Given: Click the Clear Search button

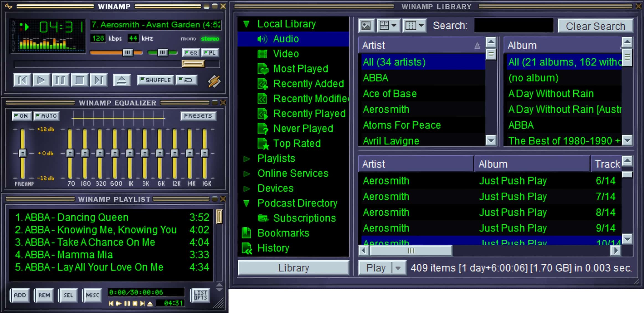Looking at the screenshot, I should coord(596,26).
